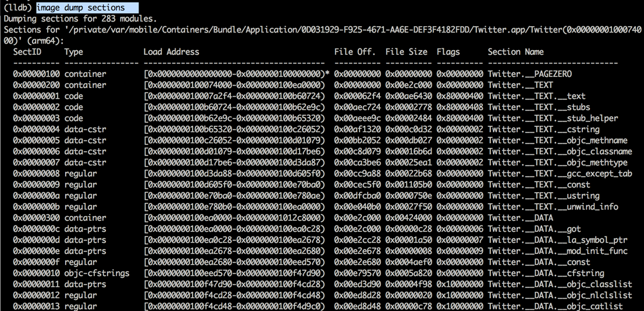Click the 'objc-cfstrings' type value
Viewport: 644px width, 311px height.
pos(97,273)
